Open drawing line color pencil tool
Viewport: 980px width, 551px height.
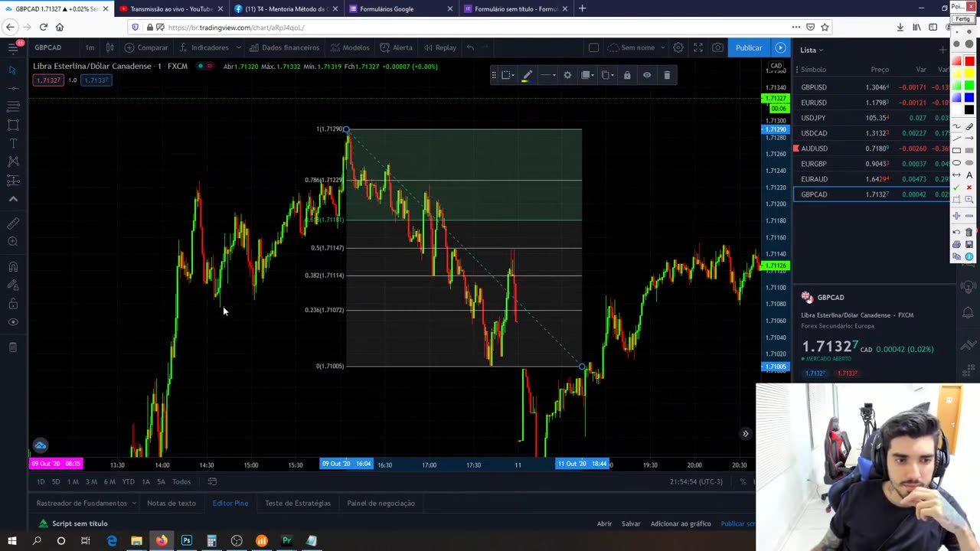point(527,75)
